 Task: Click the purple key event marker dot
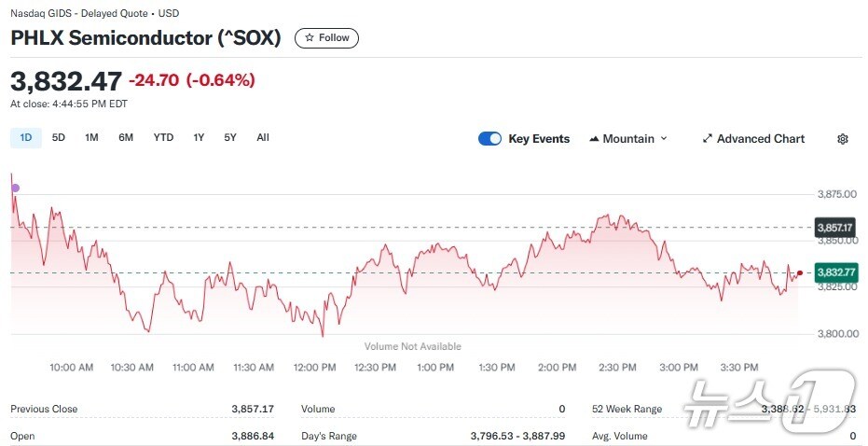pyautogui.click(x=15, y=188)
